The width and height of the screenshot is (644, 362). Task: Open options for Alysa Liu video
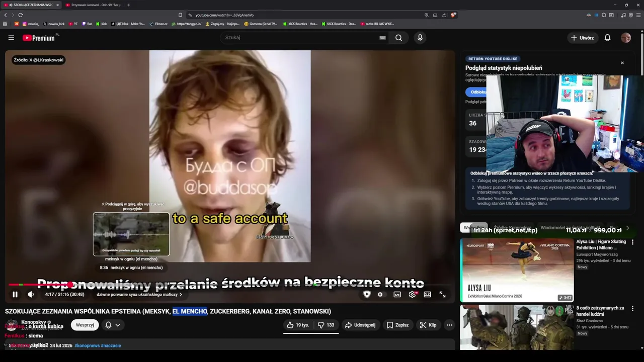pyautogui.click(x=632, y=242)
